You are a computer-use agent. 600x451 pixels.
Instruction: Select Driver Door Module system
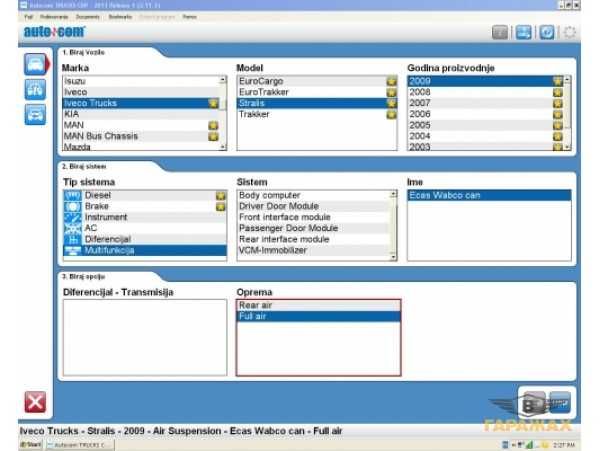[313, 207]
